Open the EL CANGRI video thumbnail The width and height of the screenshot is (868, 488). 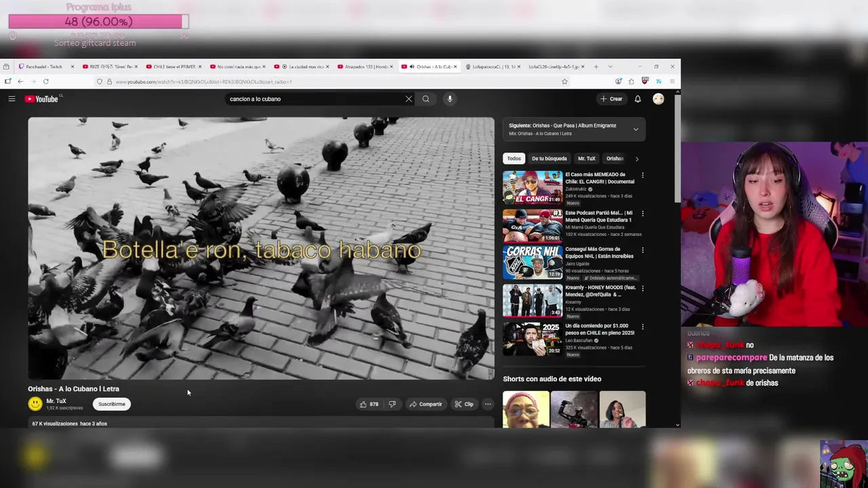532,188
